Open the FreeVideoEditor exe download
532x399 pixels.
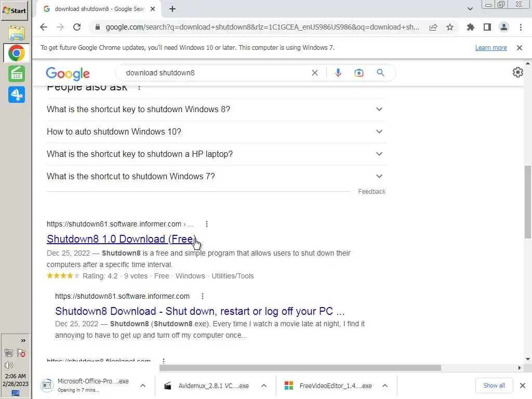click(329, 386)
